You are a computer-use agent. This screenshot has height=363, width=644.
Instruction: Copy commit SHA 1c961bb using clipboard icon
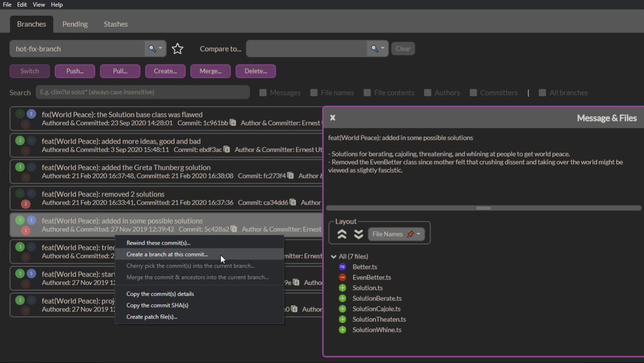point(233,123)
